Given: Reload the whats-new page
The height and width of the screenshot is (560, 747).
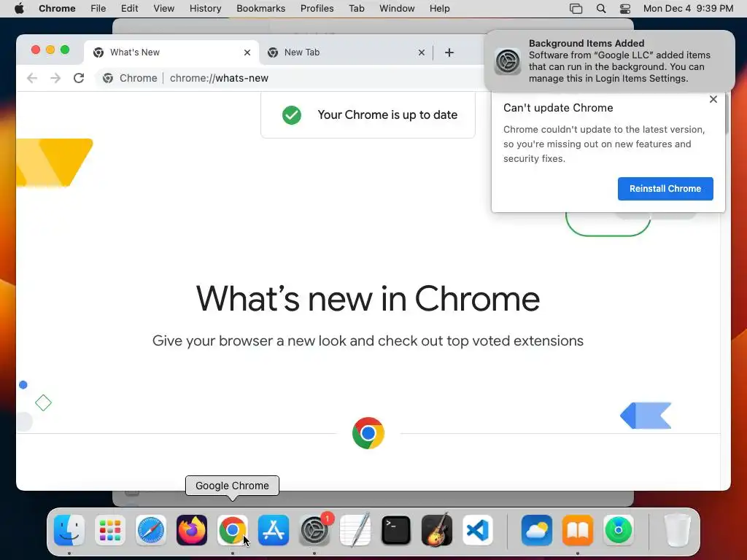Looking at the screenshot, I should 79,78.
